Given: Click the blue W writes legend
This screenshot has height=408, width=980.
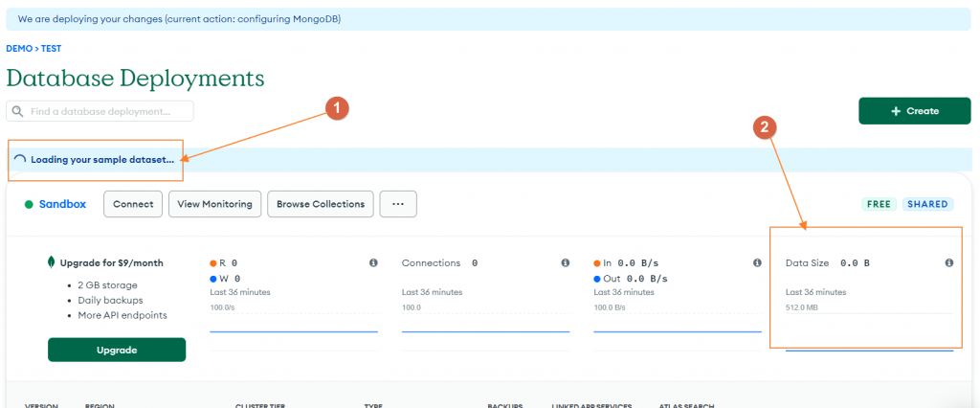Looking at the screenshot, I should click(x=225, y=279).
